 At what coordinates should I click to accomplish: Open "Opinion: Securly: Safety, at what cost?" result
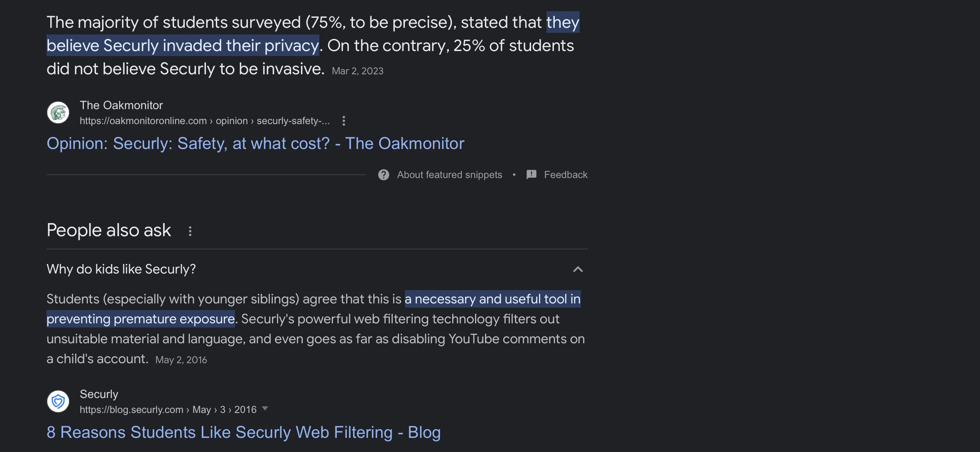click(255, 144)
